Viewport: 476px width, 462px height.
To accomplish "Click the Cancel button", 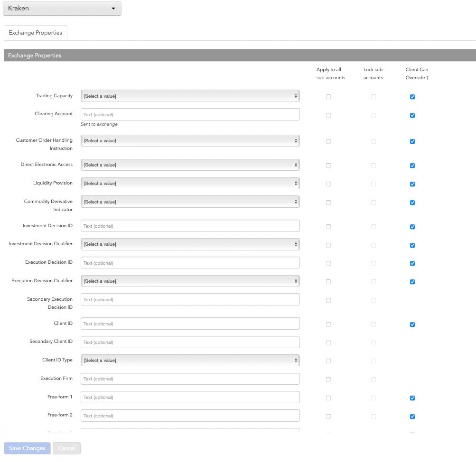I will [x=66, y=448].
